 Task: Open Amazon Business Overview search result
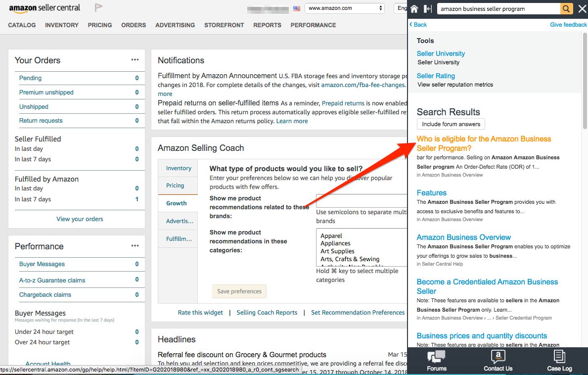tap(463, 237)
